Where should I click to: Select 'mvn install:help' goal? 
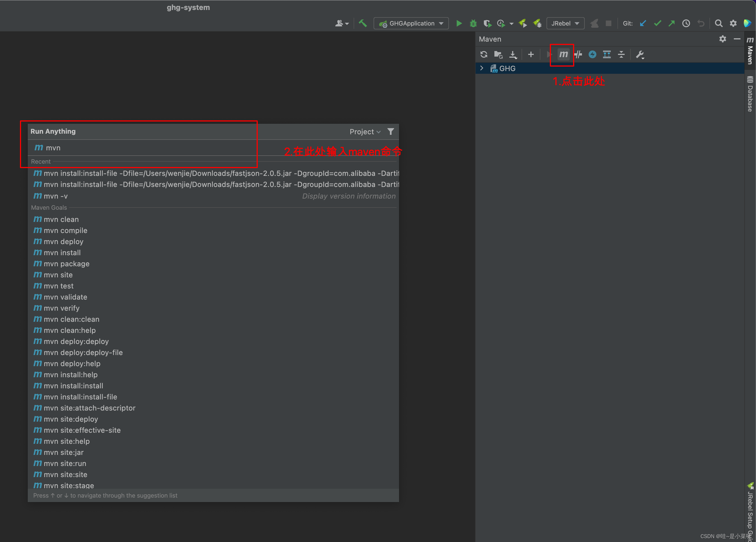[213, 374]
